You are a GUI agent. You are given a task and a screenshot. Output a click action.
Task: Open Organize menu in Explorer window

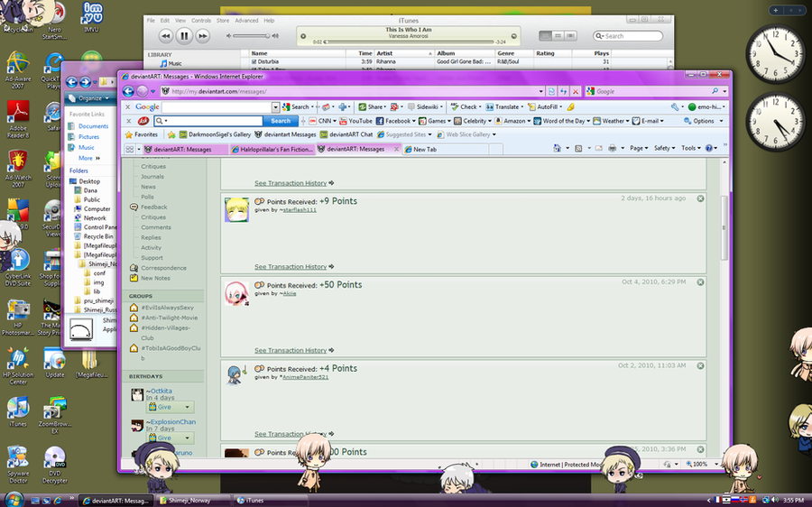[x=89, y=97]
